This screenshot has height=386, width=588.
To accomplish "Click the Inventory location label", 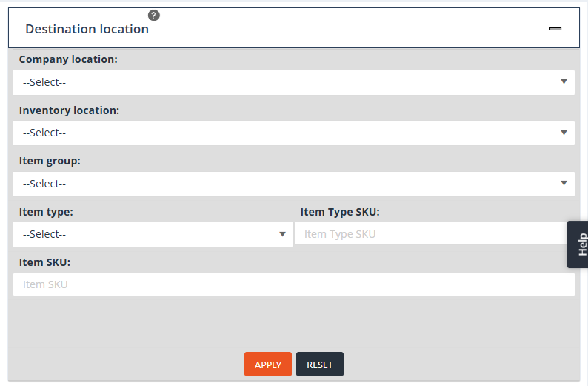I will (x=69, y=110).
